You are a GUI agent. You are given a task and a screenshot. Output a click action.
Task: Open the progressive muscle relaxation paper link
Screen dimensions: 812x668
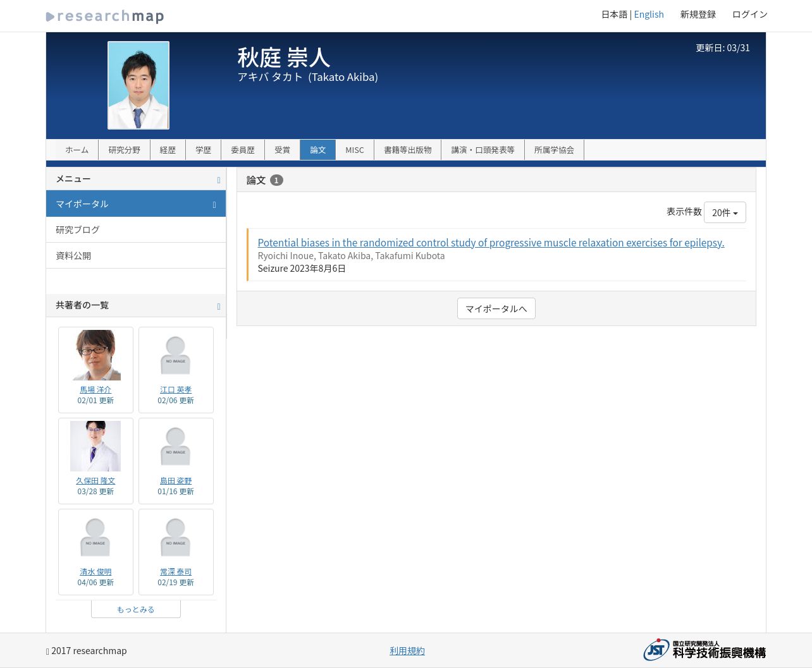click(491, 243)
